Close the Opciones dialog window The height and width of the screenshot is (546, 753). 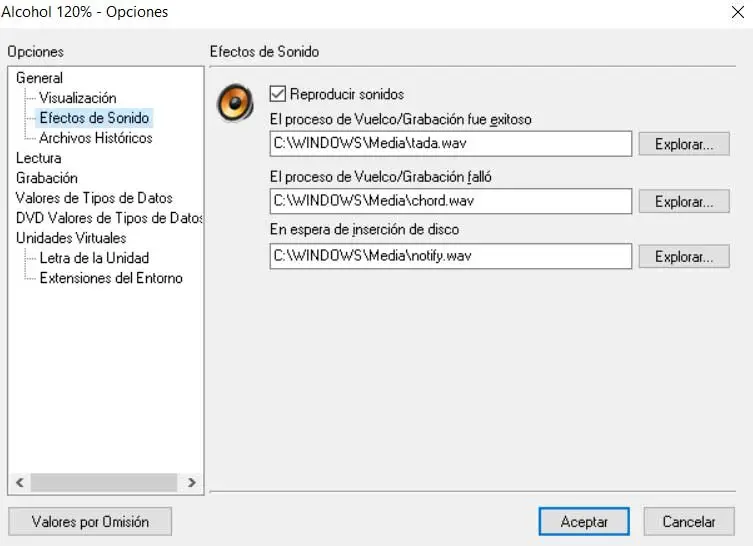pos(738,12)
